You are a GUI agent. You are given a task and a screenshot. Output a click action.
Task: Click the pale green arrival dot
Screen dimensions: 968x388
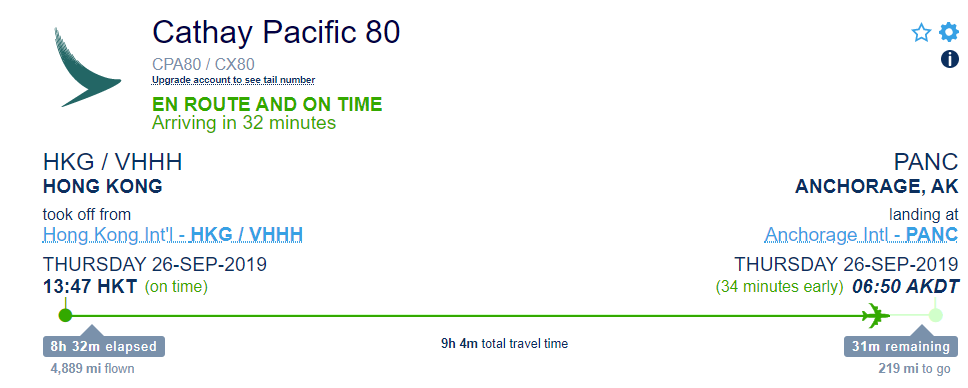pyautogui.click(x=935, y=315)
